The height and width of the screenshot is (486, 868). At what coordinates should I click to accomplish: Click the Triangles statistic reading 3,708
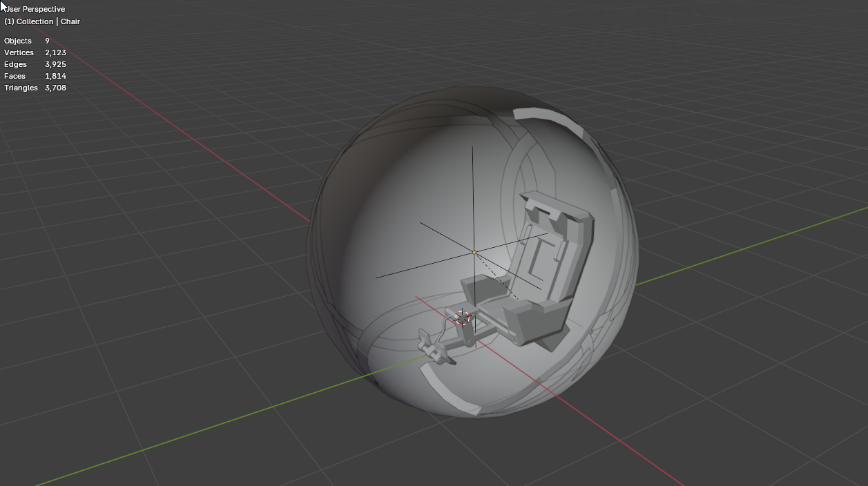point(55,88)
